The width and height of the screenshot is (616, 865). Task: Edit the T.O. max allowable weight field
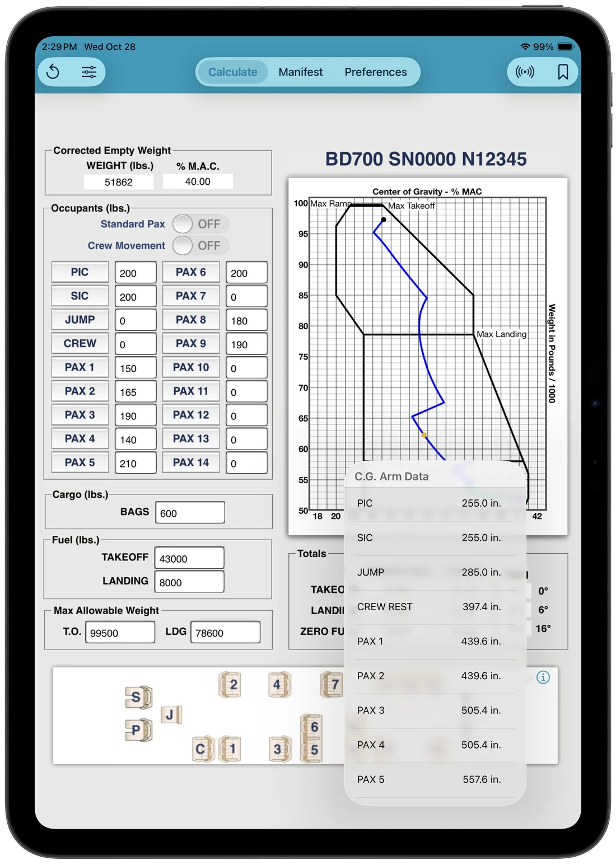(x=120, y=632)
